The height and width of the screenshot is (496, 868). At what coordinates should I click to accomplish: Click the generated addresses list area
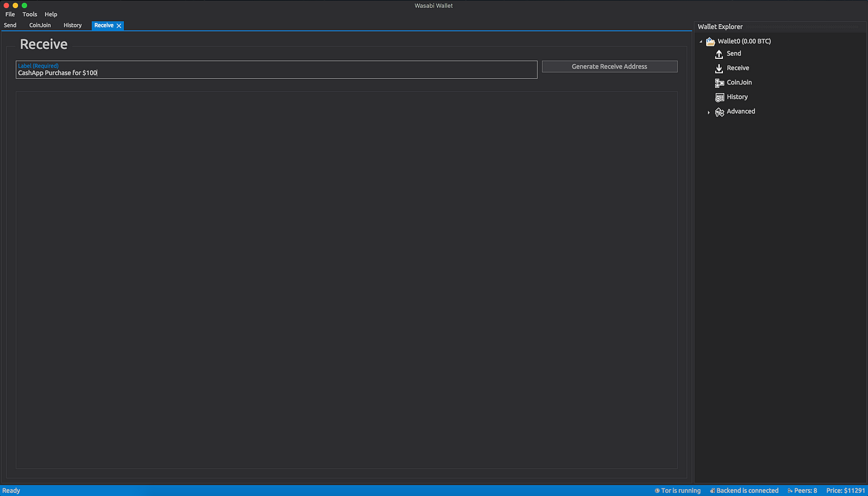point(347,280)
